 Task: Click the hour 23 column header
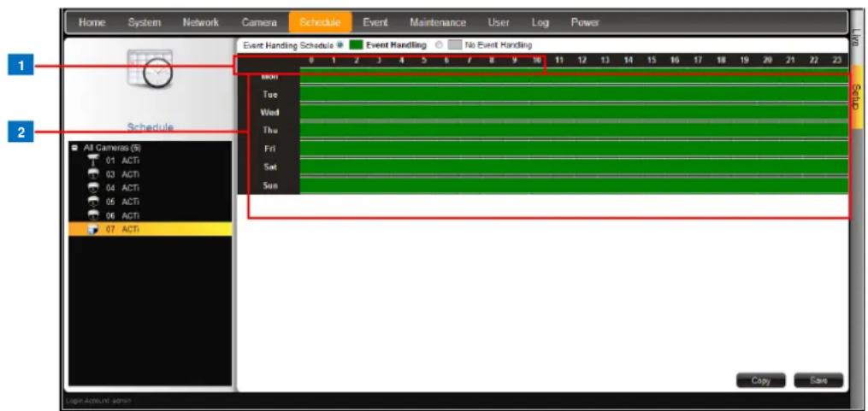(x=837, y=60)
